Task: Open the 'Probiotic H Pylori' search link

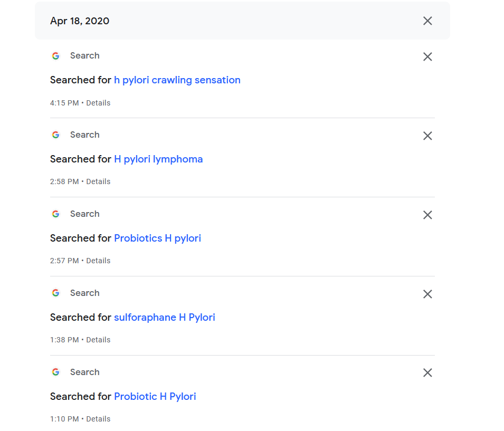Action: (155, 396)
